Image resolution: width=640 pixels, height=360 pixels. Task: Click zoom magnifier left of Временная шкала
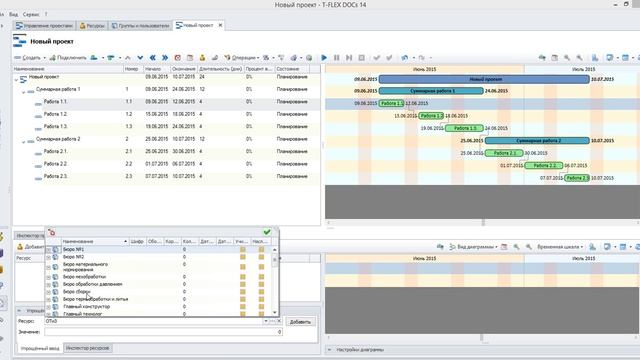click(x=529, y=247)
